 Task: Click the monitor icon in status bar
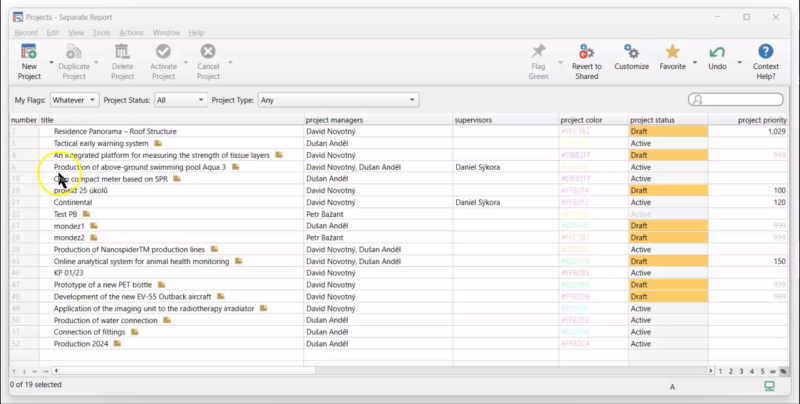tap(769, 386)
